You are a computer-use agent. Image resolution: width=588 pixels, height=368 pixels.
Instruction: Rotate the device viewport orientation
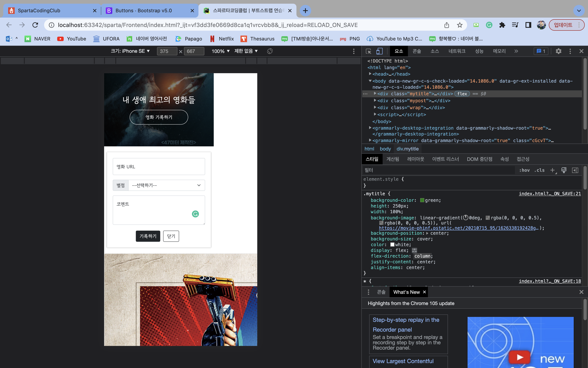click(x=270, y=51)
